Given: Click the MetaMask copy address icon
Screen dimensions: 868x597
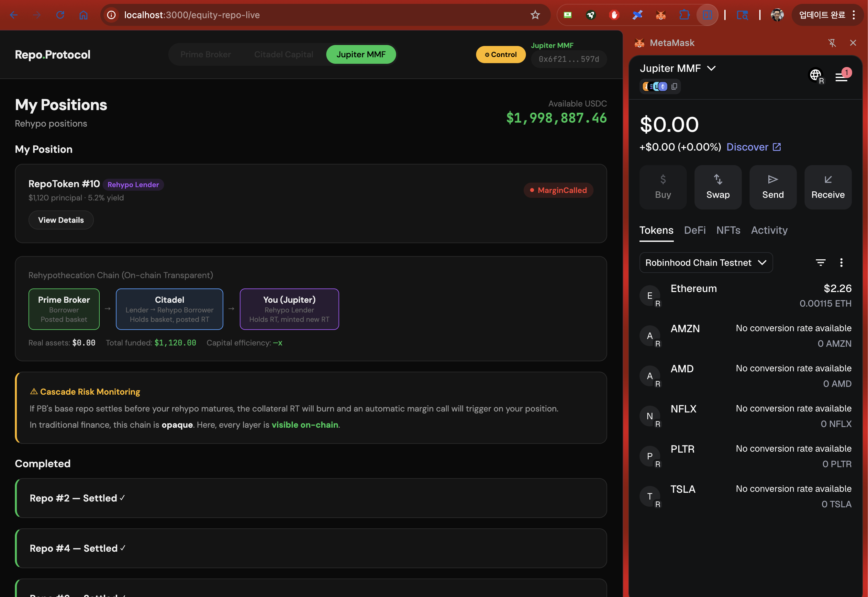Looking at the screenshot, I should point(674,86).
